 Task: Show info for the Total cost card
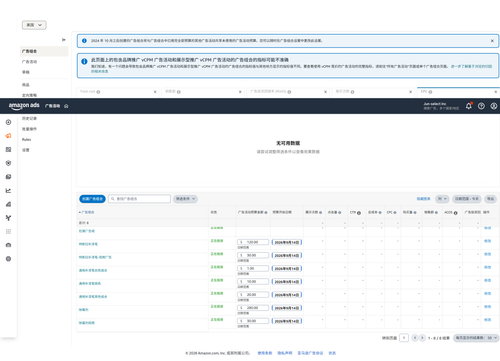[98, 92]
